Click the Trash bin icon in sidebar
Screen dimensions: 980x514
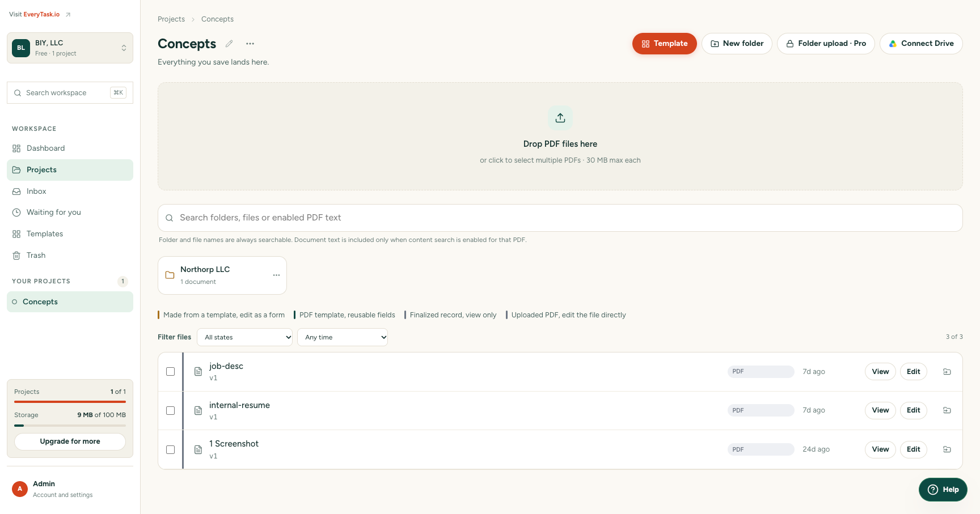click(x=16, y=256)
